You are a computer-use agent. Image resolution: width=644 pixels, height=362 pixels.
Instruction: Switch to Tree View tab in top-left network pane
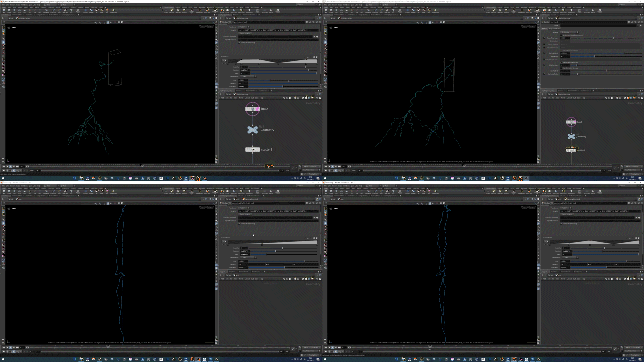pos(240,90)
